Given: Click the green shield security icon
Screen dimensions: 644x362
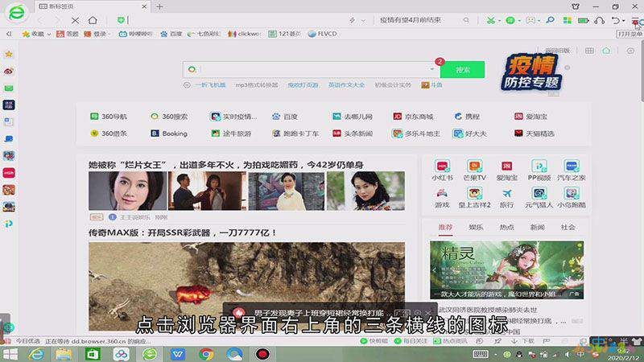Looking at the screenshot, I should [121, 20].
